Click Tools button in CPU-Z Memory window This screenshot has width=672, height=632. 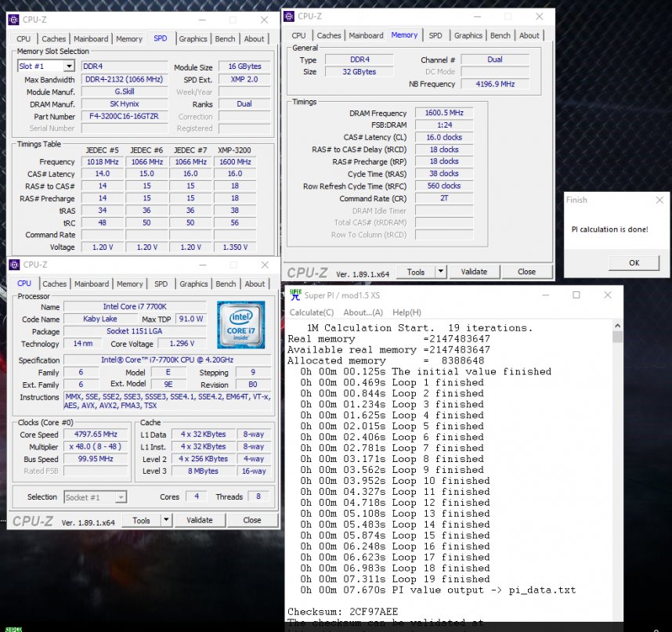pos(416,272)
